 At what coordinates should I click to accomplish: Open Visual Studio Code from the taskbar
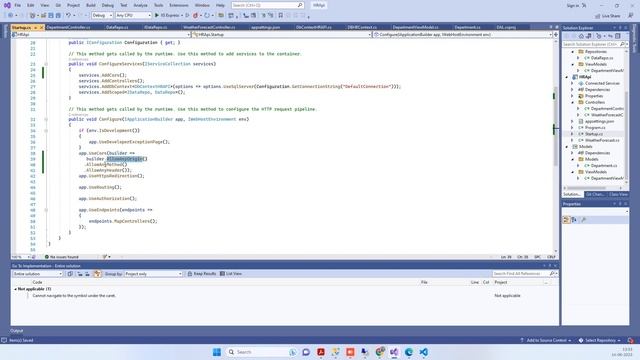[x=423, y=352]
